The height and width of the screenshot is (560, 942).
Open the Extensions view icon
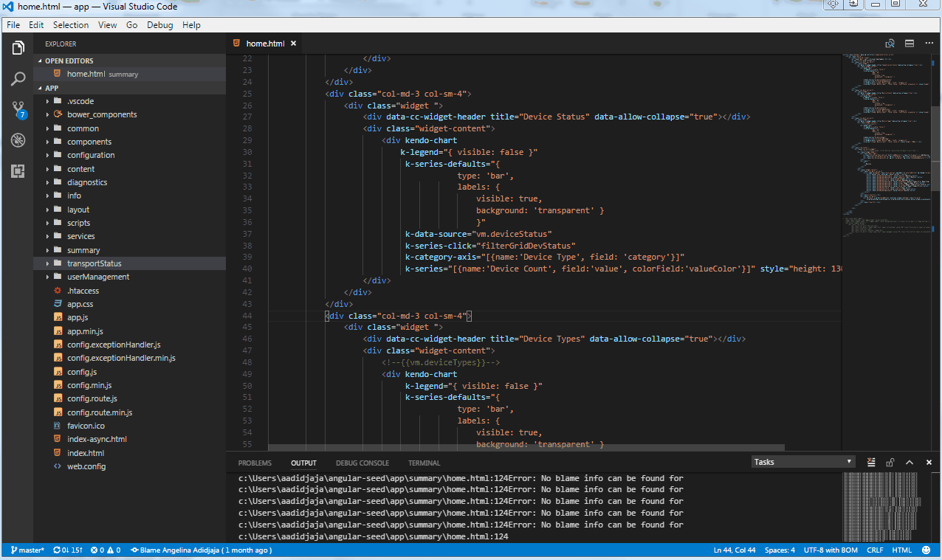coord(18,171)
